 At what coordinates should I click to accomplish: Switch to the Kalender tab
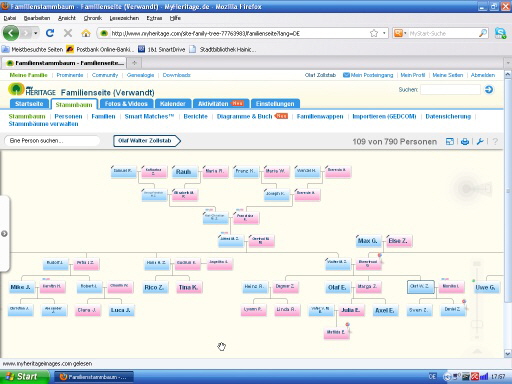tap(173, 104)
